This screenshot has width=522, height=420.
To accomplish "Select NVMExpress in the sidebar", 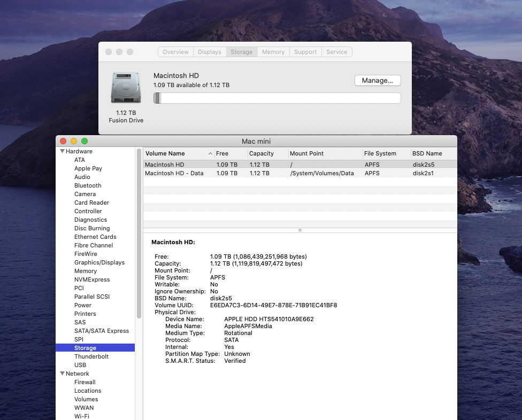I will (92, 279).
